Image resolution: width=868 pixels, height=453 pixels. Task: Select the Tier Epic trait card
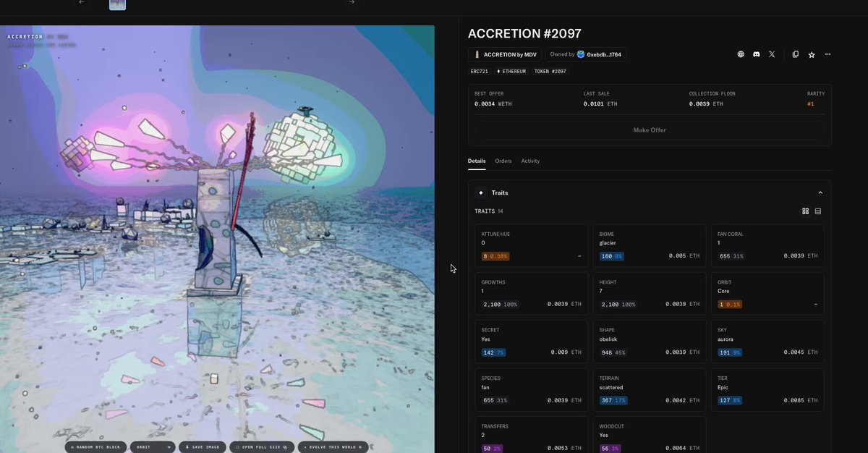click(767, 389)
